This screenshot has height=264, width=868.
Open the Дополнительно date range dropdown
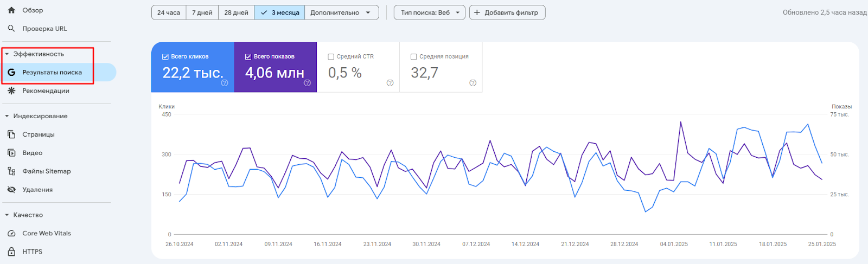(x=341, y=12)
